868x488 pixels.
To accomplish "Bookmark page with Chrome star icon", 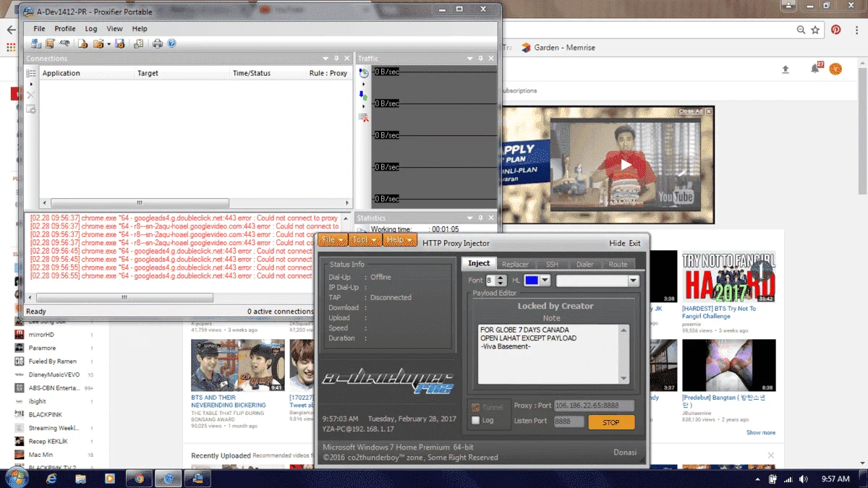I will tap(815, 30).
